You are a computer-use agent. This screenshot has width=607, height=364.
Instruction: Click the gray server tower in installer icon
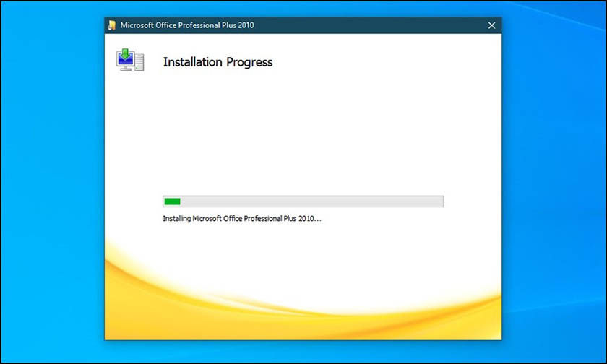[x=139, y=63]
